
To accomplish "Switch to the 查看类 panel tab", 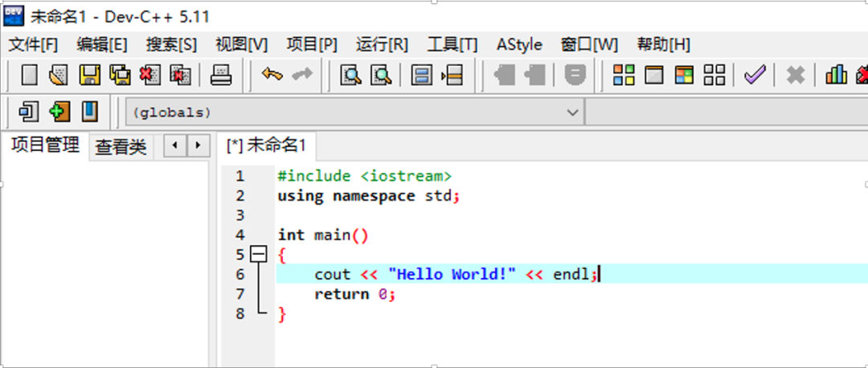I will coord(121,147).
